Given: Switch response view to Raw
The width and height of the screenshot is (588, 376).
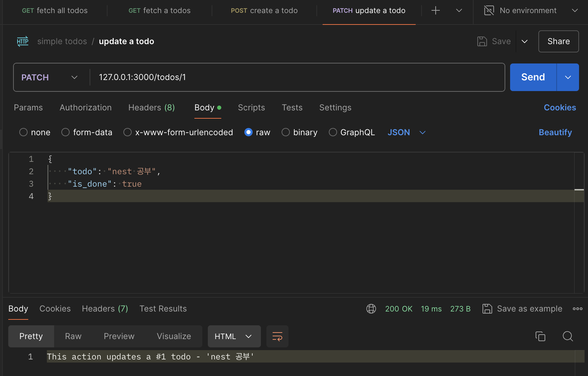Looking at the screenshot, I should 73,336.
